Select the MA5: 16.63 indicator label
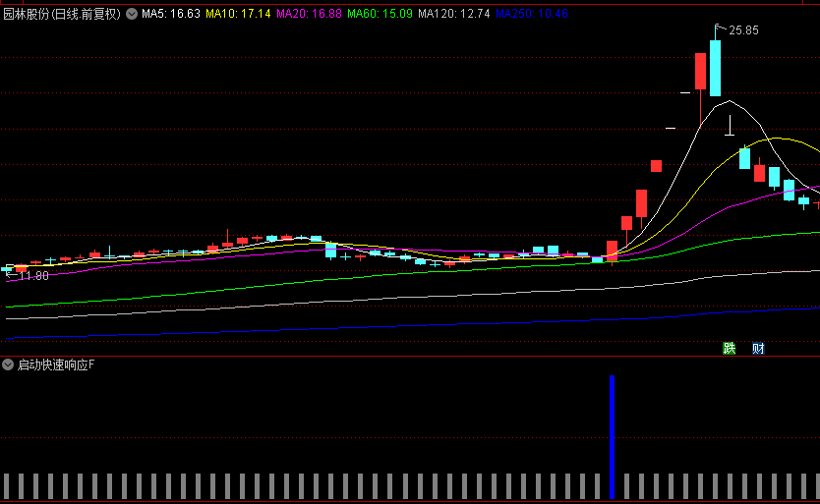This screenshot has height=504, width=820. [171, 14]
